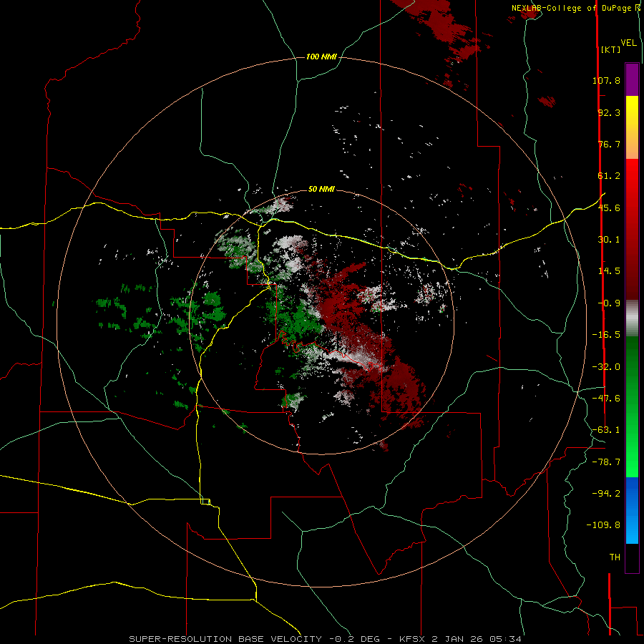Click the 30.1 velocity scale value
This screenshot has height=644, width=644.
click(609, 240)
